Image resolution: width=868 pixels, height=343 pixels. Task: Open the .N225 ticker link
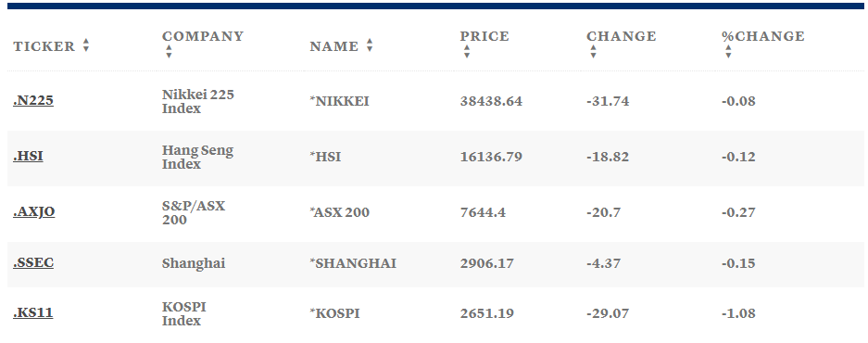(x=33, y=101)
